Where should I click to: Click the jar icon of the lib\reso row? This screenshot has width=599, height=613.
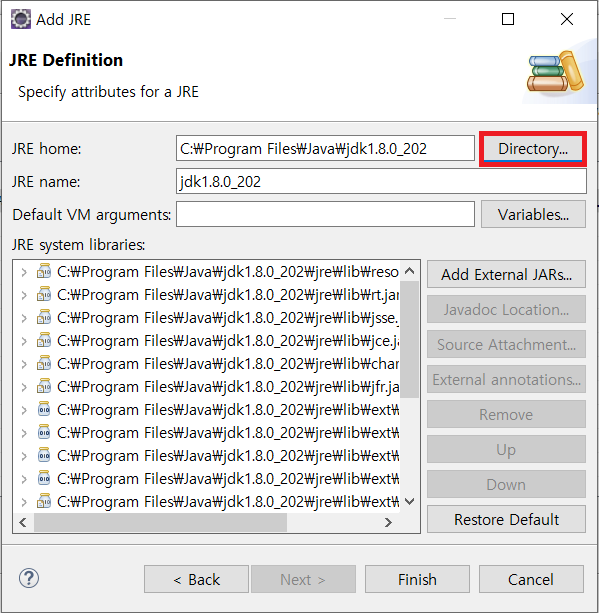pyautogui.click(x=44, y=271)
